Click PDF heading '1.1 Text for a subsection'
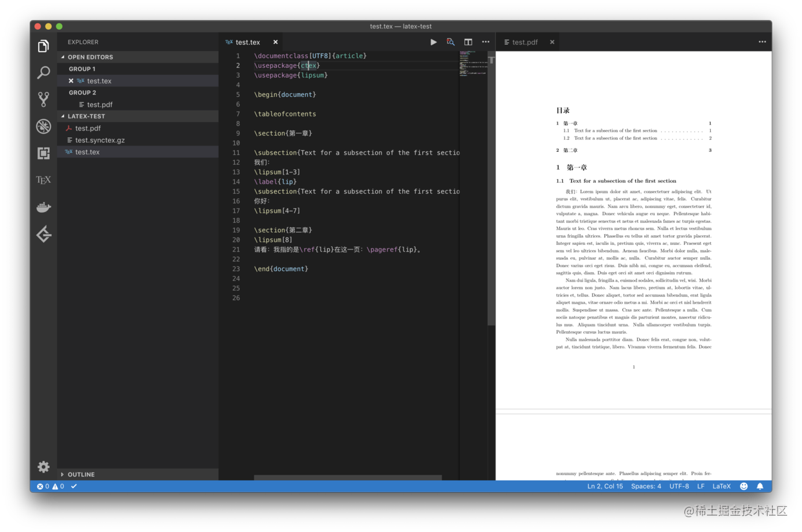Viewport: 802px width, 532px height. coord(616,181)
